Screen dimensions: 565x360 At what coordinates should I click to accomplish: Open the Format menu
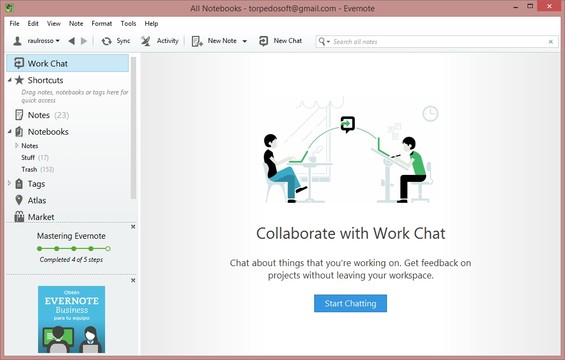pos(102,23)
